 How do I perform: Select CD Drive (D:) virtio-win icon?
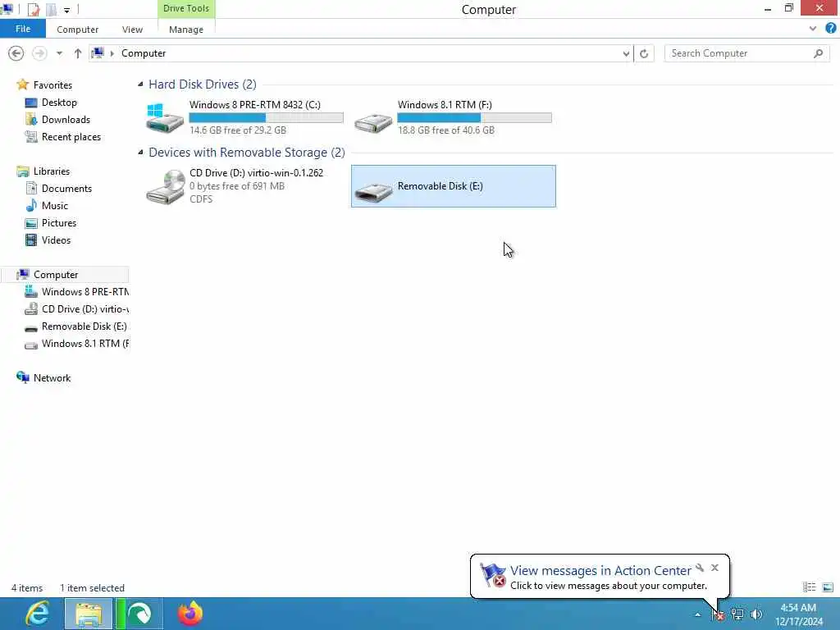click(x=165, y=186)
